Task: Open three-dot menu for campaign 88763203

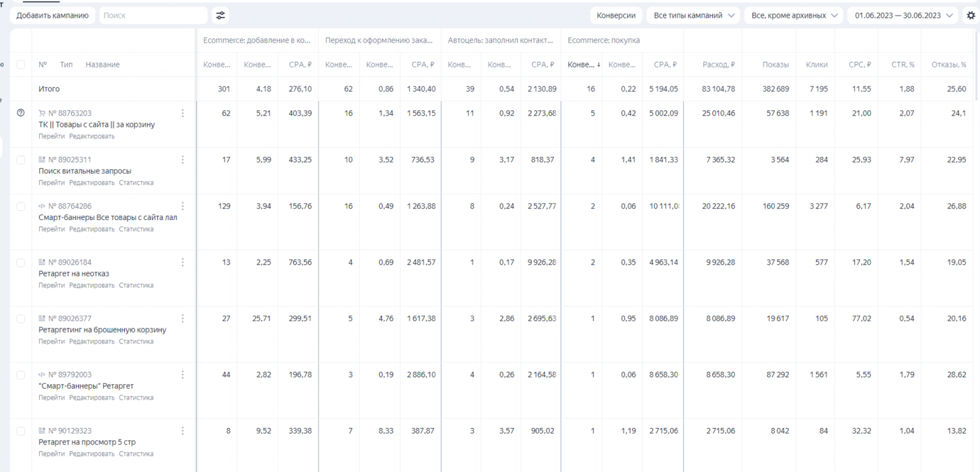Action: pos(183,113)
